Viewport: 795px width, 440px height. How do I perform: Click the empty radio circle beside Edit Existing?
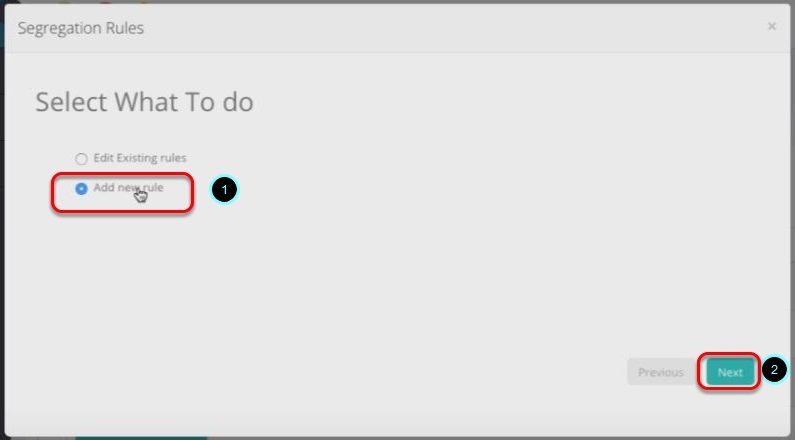(x=81, y=159)
